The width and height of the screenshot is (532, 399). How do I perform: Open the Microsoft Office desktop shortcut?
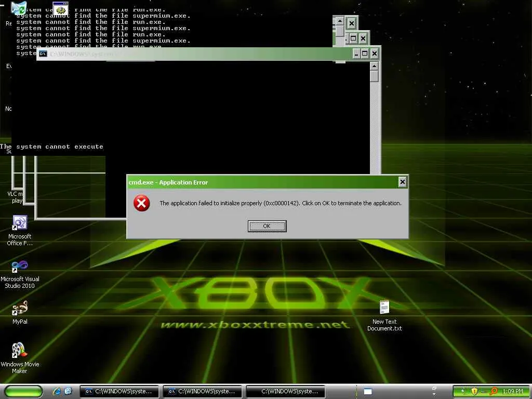(20, 230)
